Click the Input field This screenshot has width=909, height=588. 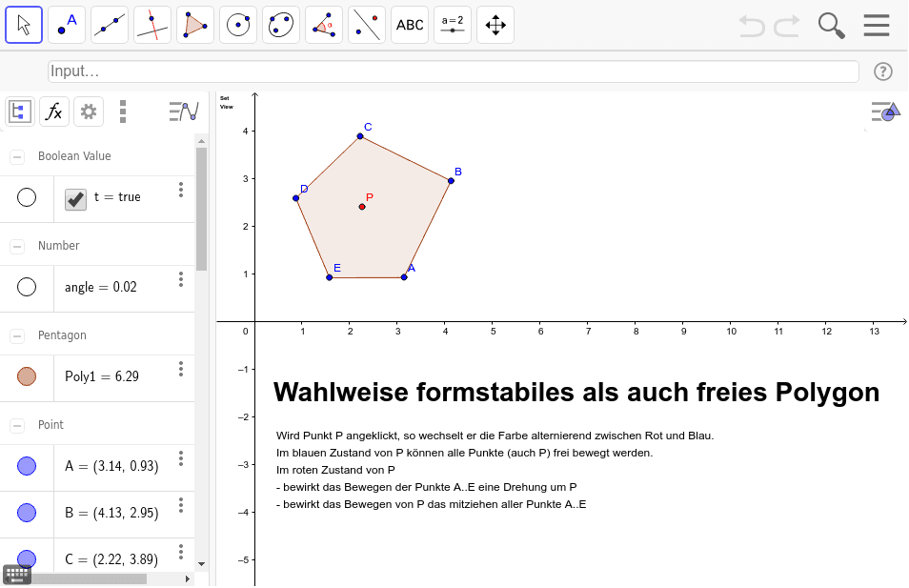pos(454,71)
